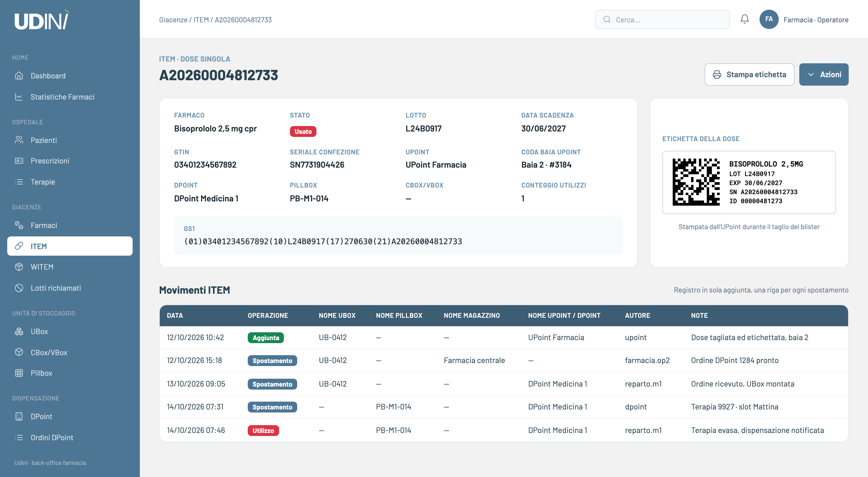868x477 pixels.
Task: Click lot value L24B0917 in details
Action: click(423, 128)
